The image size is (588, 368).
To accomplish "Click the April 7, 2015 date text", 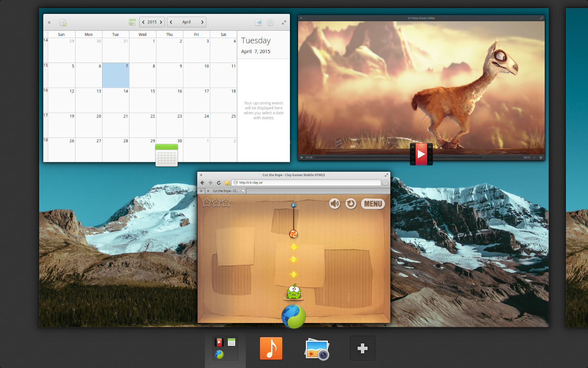I will pos(256,52).
